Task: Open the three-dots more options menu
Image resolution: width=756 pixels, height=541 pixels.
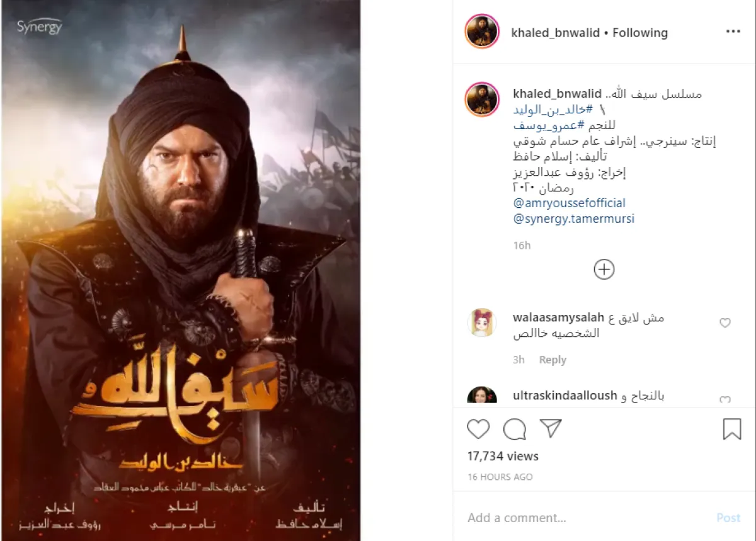Action: point(733,31)
